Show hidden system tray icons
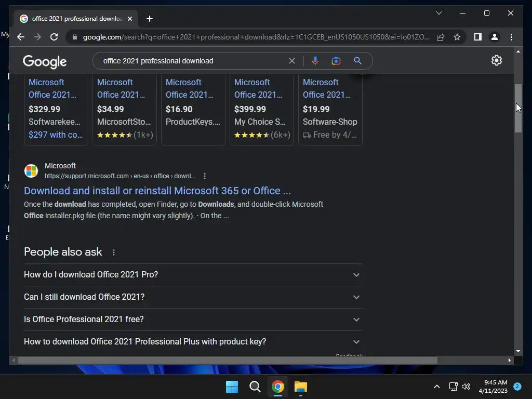The image size is (532, 399). click(x=436, y=387)
